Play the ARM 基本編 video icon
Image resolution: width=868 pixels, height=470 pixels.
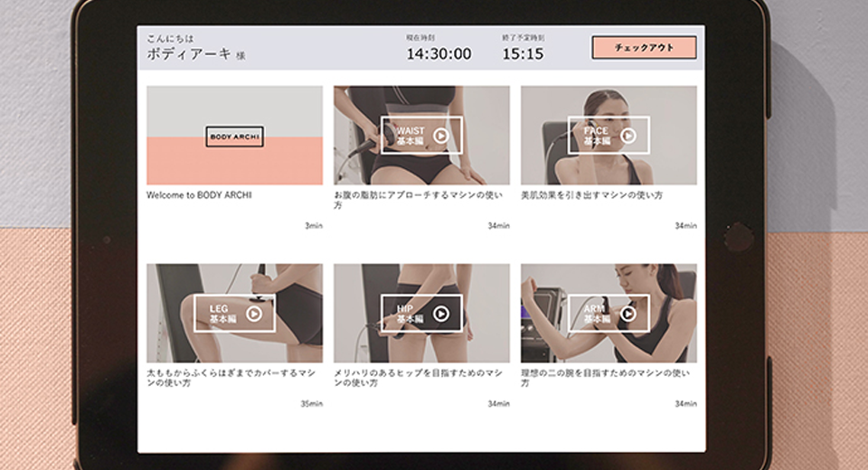(x=627, y=314)
